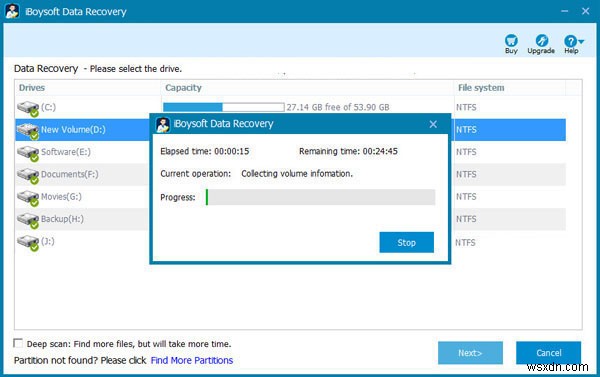600x377 pixels.
Task: Click the Upgrade icon
Action: pos(541,41)
